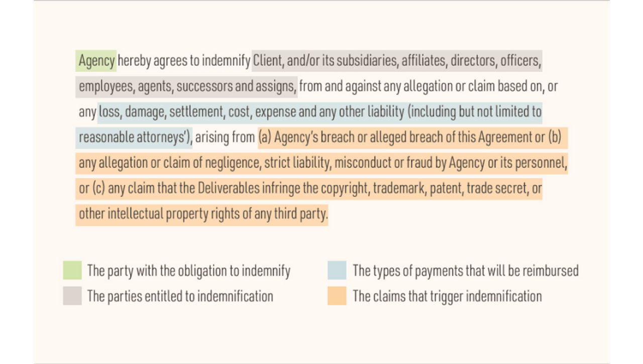Click "from and against any allegation" text
The height and width of the screenshot is (364, 643).
click(x=376, y=86)
